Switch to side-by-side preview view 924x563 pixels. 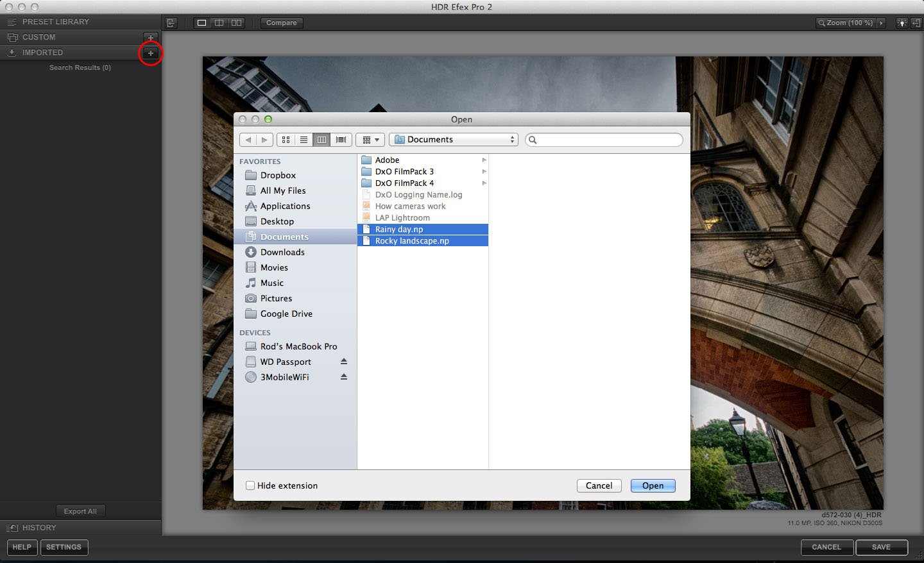pos(237,22)
